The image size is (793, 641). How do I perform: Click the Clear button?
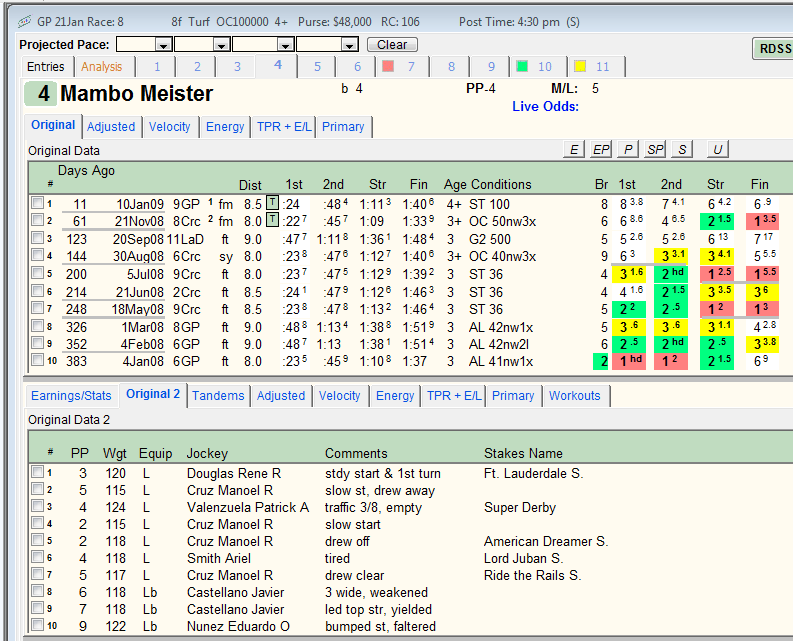(392, 45)
